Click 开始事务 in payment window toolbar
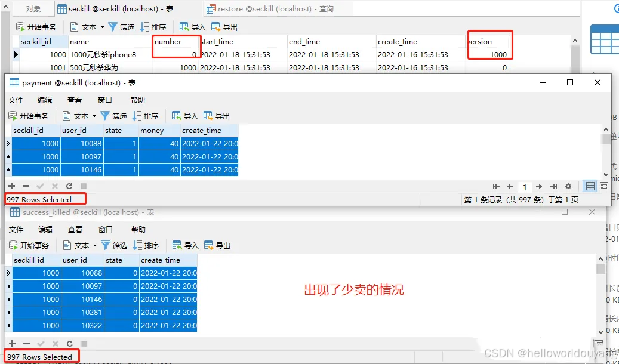The height and width of the screenshot is (364, 619). (29, 116)
